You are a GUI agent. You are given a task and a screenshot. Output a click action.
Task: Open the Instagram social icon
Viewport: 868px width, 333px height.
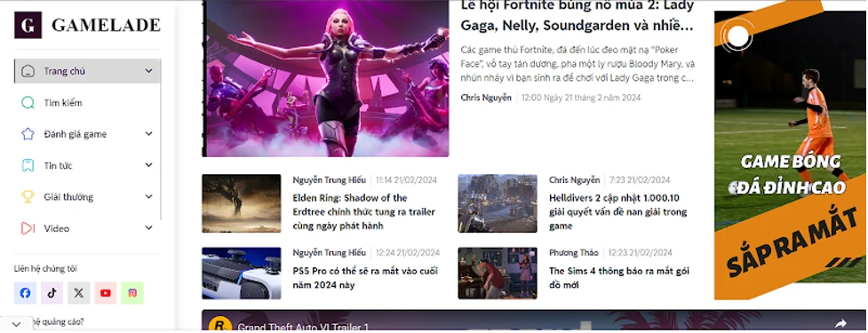tap(132, 293)
